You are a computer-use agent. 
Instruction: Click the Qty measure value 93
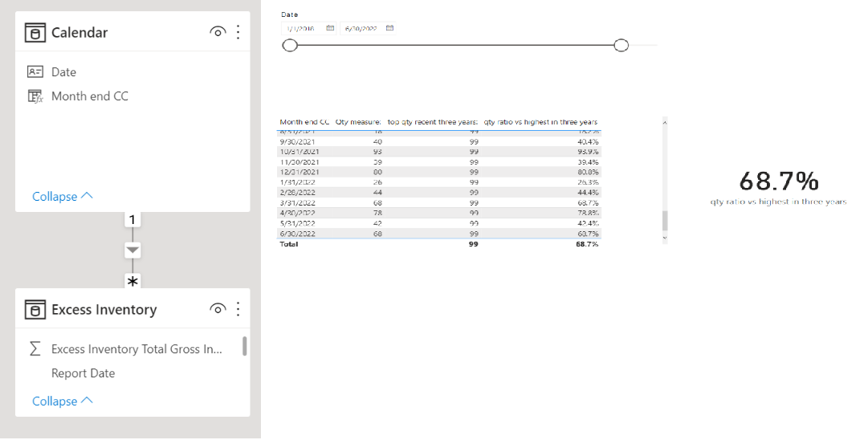[x=377, y=152]
